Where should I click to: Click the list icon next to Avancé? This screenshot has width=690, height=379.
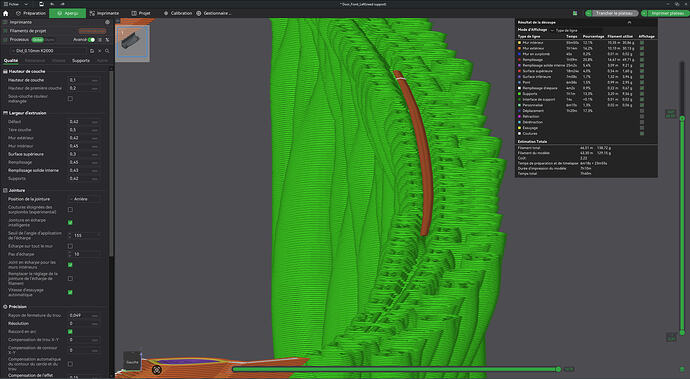(x=100, y=40)
